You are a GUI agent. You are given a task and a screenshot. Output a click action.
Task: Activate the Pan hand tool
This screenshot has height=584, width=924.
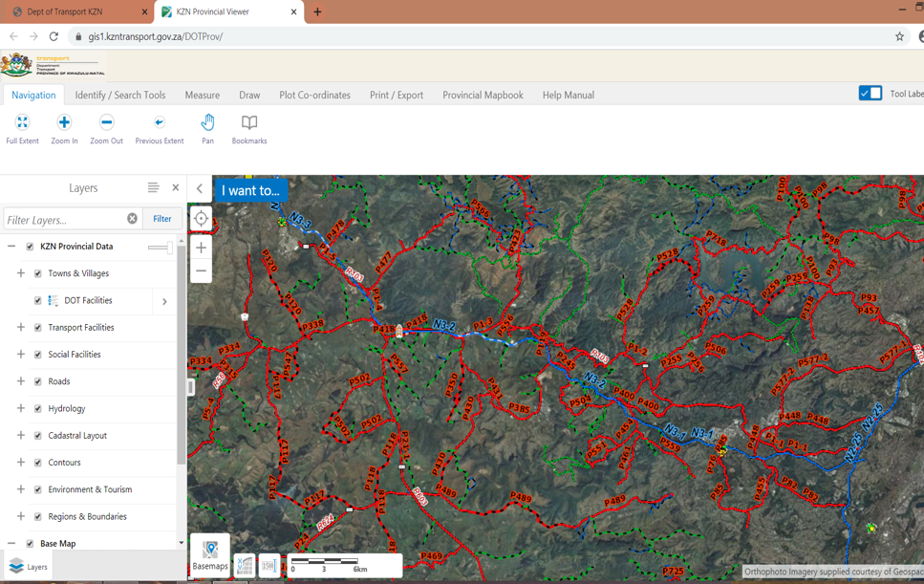207,122
